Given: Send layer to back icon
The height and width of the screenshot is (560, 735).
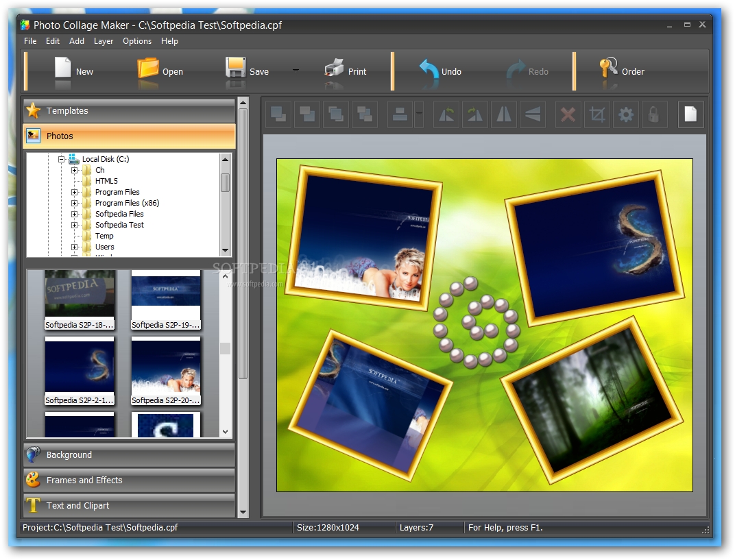Looking at the screenshot, I should [307, 114].
